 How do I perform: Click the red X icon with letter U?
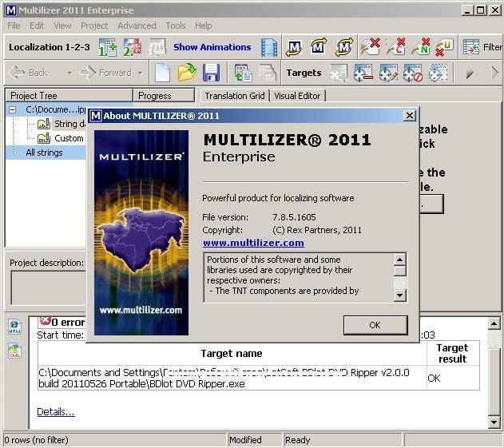(x=444, y=47)
